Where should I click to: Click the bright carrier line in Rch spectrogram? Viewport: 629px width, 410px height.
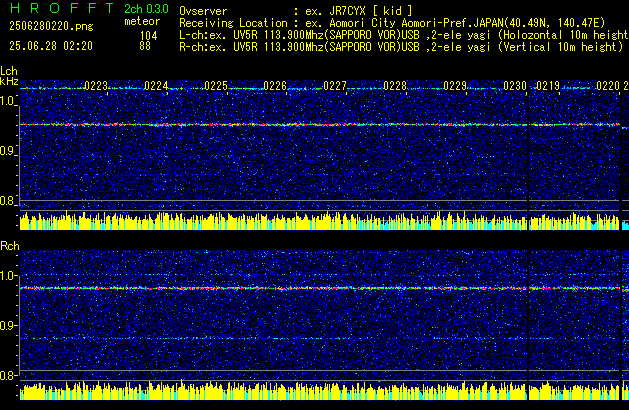pos(320,288)
